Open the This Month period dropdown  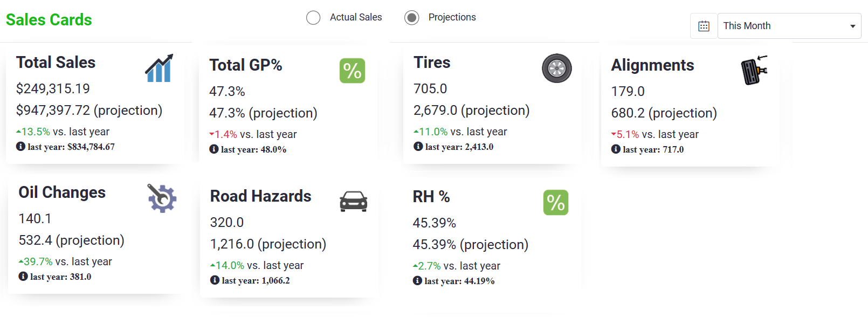789,26
